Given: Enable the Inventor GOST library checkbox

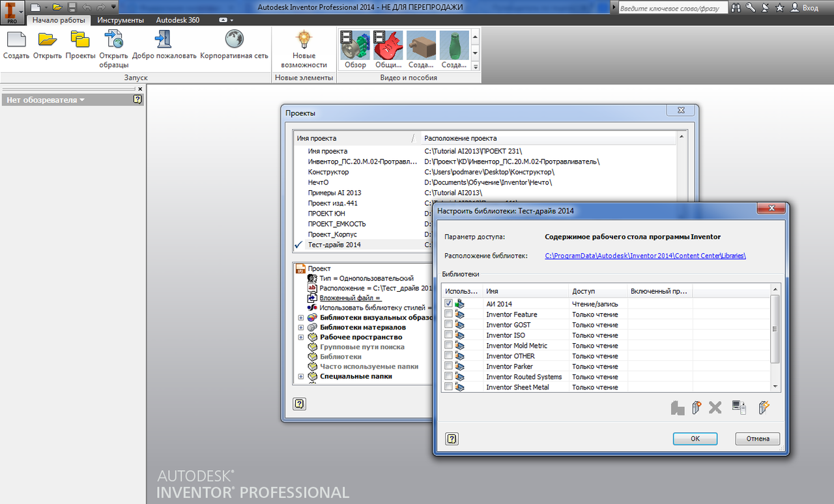Looking at the screenshot, I should pos(448,324).
